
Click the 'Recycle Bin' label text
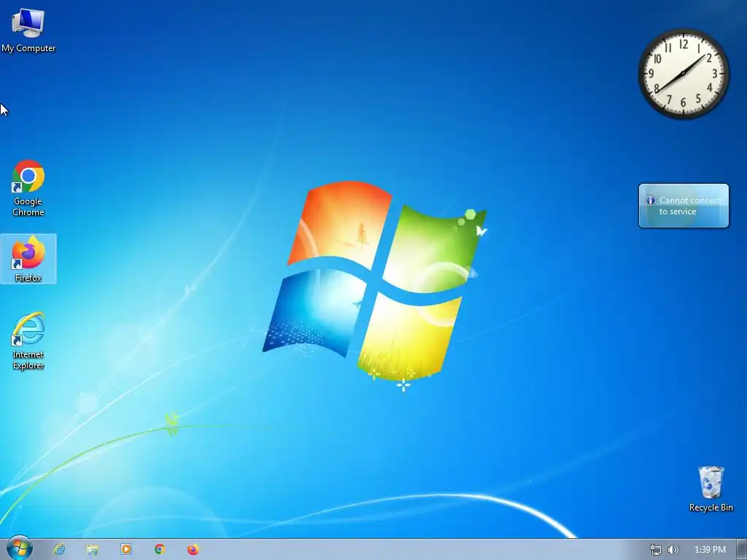(x=711, y=507)
